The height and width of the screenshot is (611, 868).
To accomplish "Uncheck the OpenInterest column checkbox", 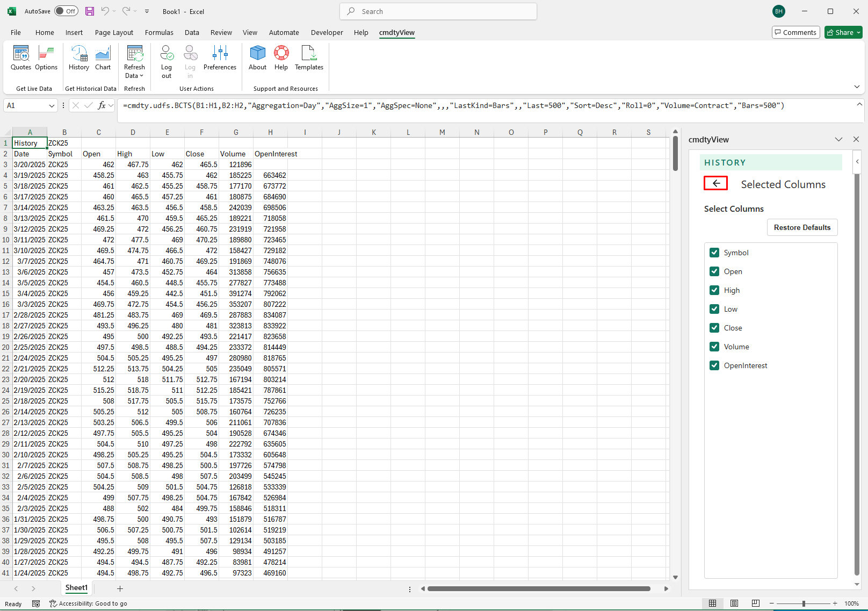I will [714, 365].
